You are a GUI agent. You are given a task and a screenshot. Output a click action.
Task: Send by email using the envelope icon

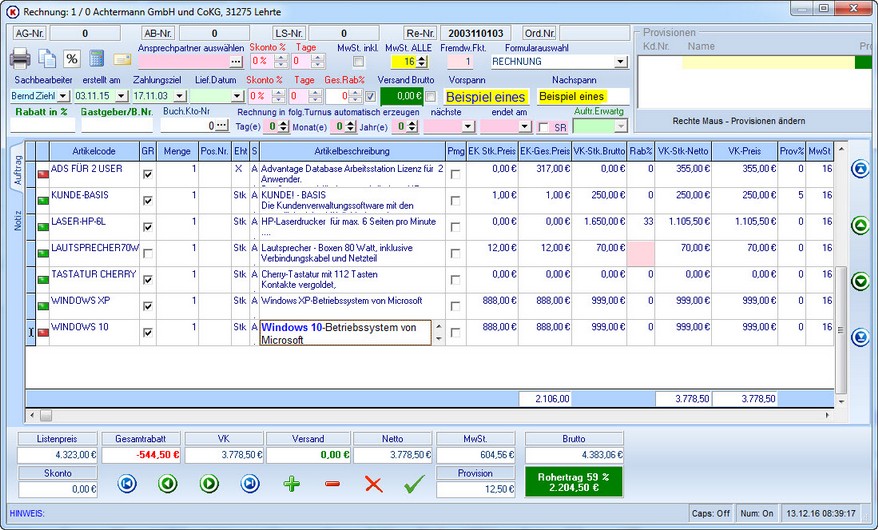[122, 59]
